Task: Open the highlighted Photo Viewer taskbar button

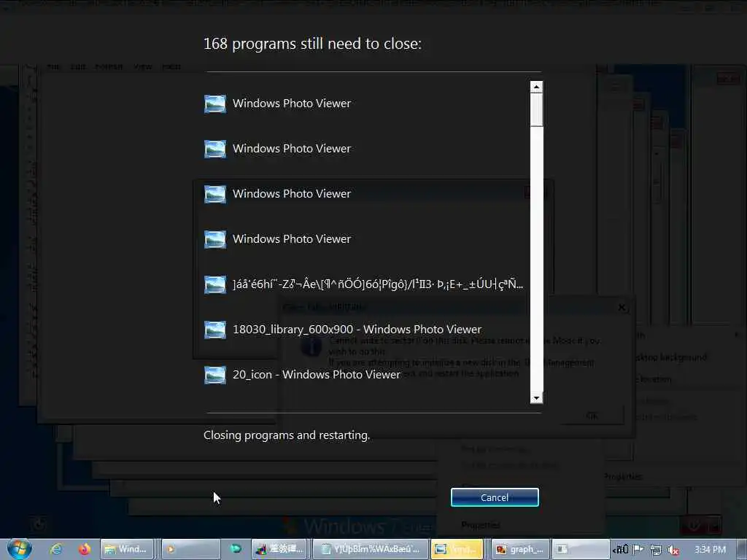Action: (x=457, y=549)
